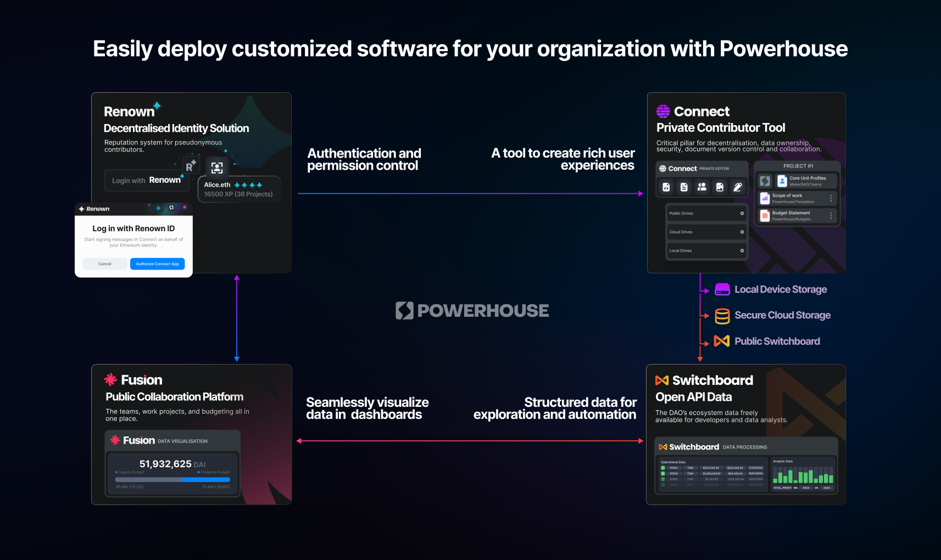The image size is (941, 560).
Task: Toggle the status indicator on row #1024
Action: coord(662,473)
